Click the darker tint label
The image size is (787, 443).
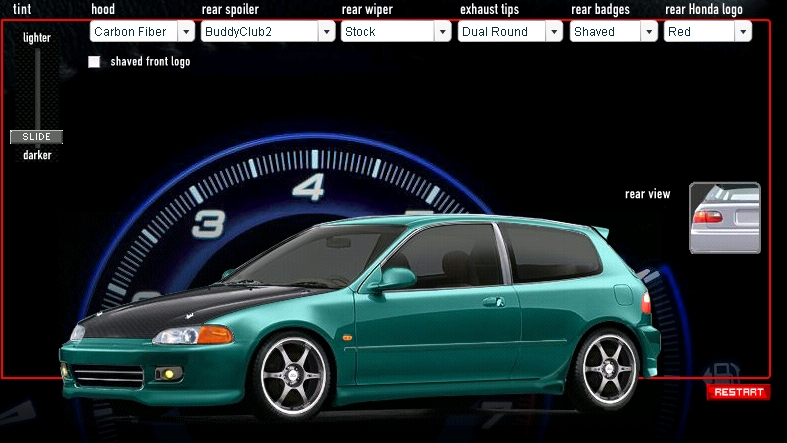(37, 155)
